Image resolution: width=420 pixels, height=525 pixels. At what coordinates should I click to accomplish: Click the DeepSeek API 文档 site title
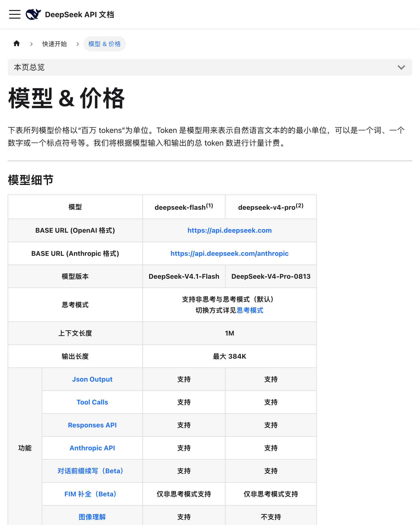[79, 15]
